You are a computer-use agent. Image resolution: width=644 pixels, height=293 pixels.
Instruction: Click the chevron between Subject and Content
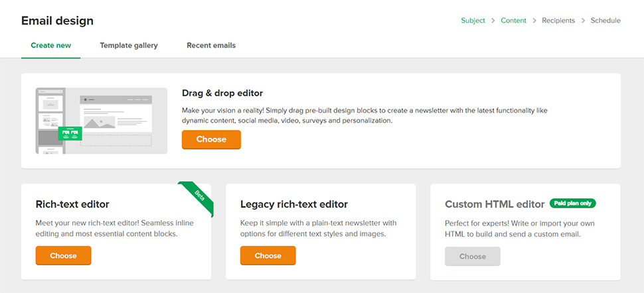tap(493, 21)
